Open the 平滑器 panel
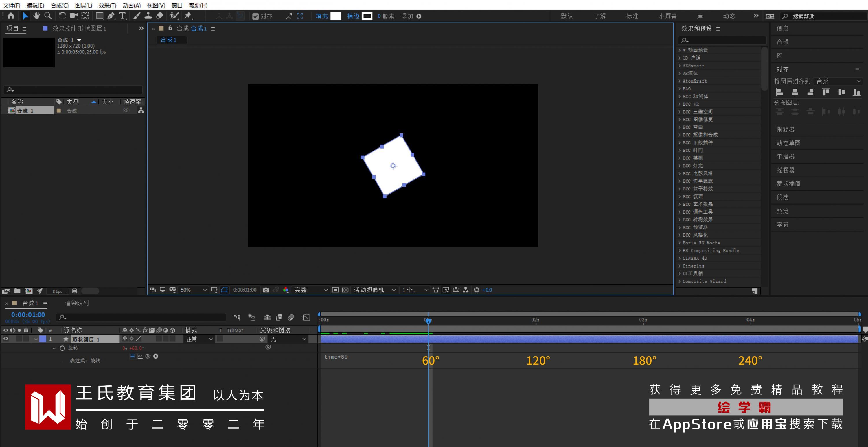This screenshot has width=868, height=447. [786, 157]
